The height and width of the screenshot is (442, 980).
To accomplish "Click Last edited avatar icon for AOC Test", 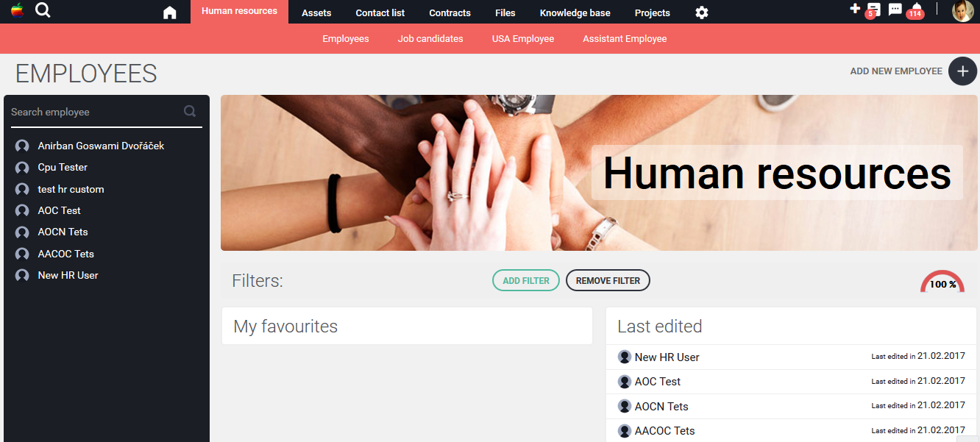I will click(625, 382).
